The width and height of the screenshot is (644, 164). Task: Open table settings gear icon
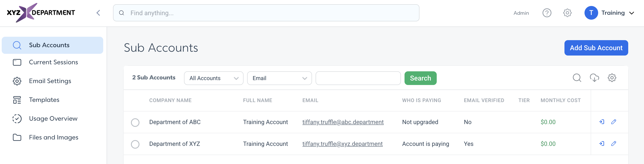coord(612,78)
